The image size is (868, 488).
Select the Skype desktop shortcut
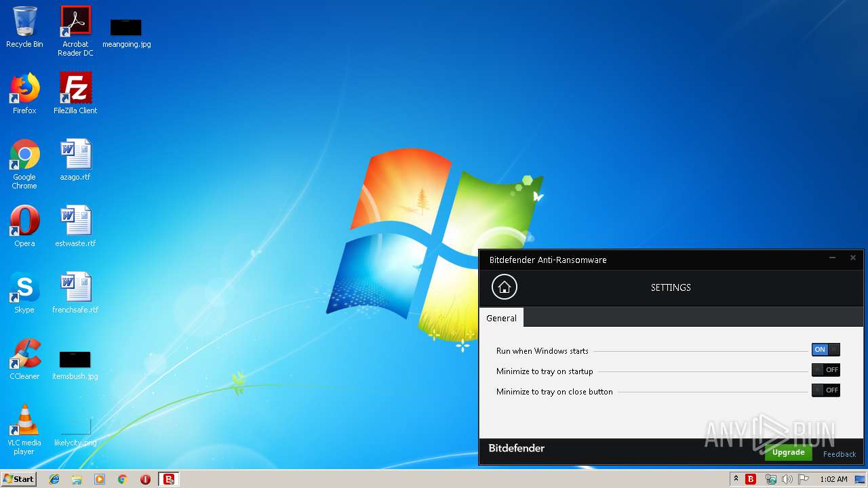coord(24,293)
